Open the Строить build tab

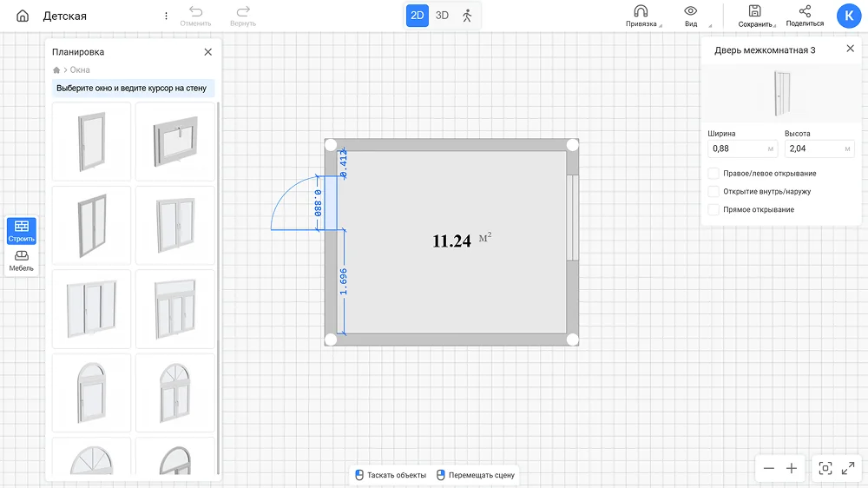[22, 230]
